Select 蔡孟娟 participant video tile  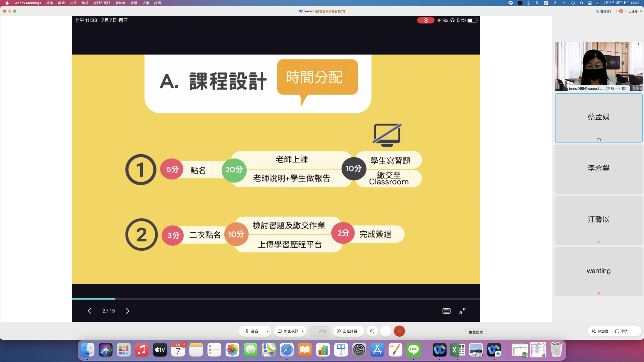pos(598,118)
